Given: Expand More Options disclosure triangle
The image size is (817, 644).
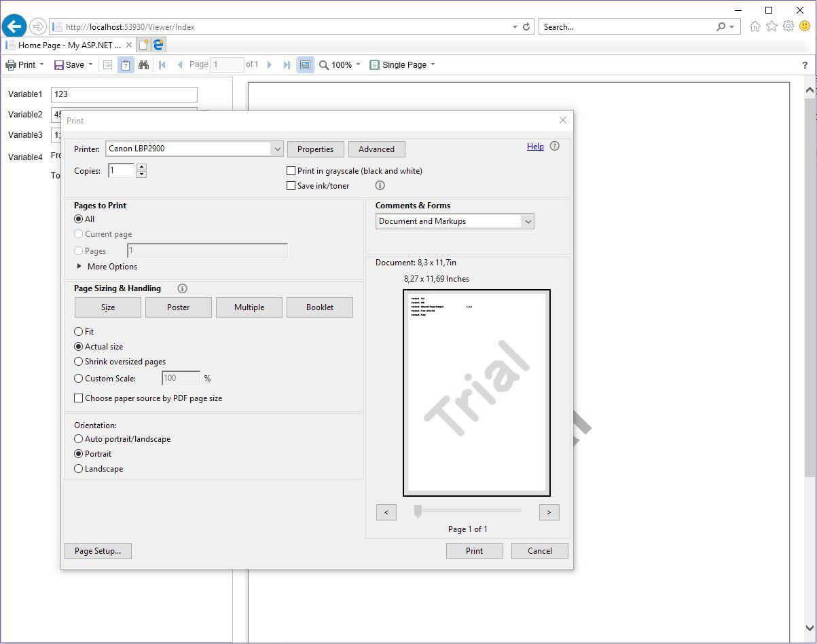Looking at the screenshot, I should 79,267.
